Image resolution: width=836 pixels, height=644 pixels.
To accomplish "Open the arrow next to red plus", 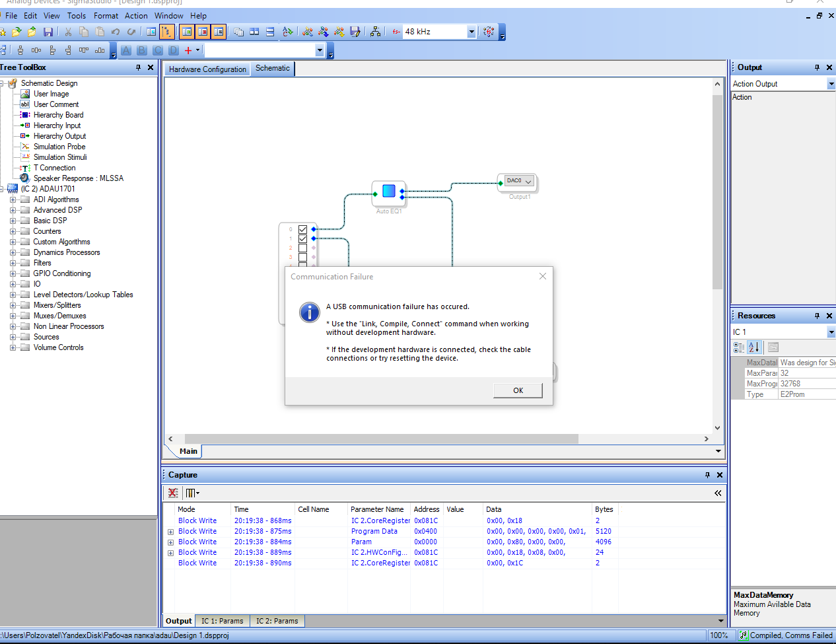I will [x=197, y=50].
